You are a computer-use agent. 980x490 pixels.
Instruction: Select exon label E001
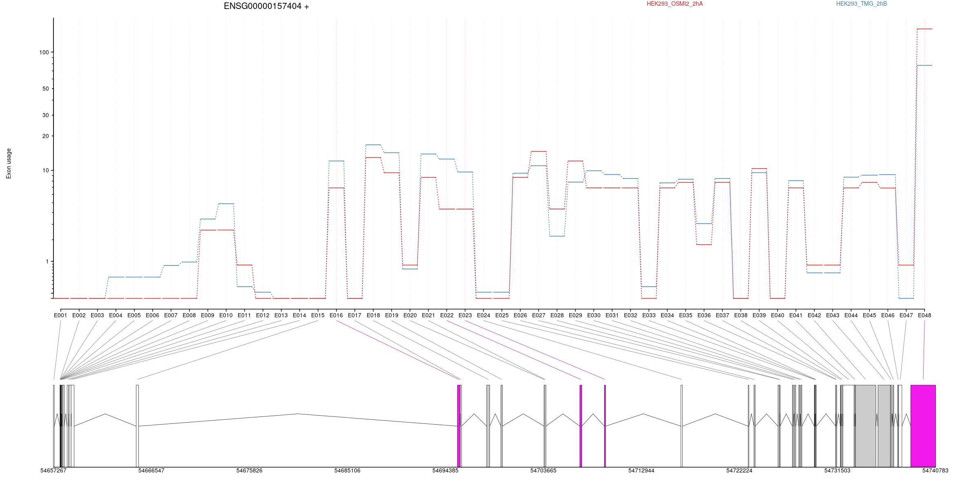pyautogui.click(x=60, y=315)
